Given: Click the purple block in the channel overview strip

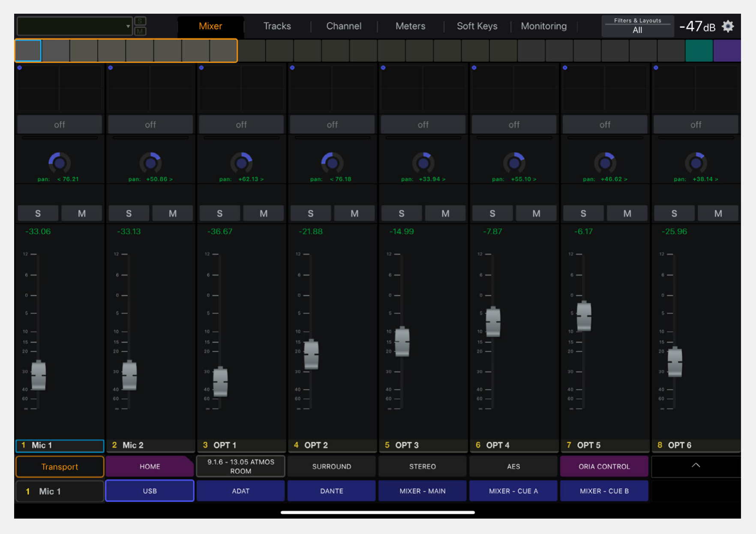Looking at the screenshot, I should 727,51.
